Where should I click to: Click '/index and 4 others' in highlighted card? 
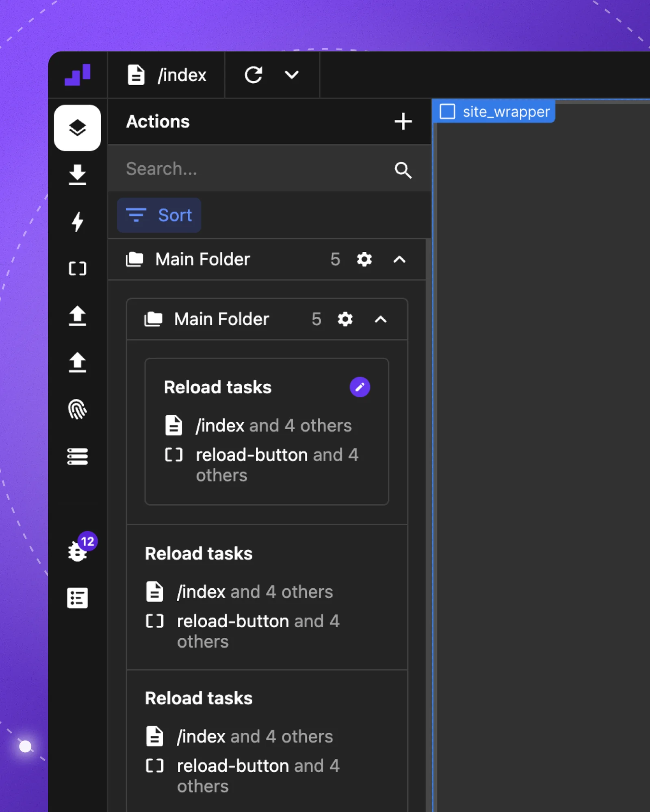coord(273,425)
